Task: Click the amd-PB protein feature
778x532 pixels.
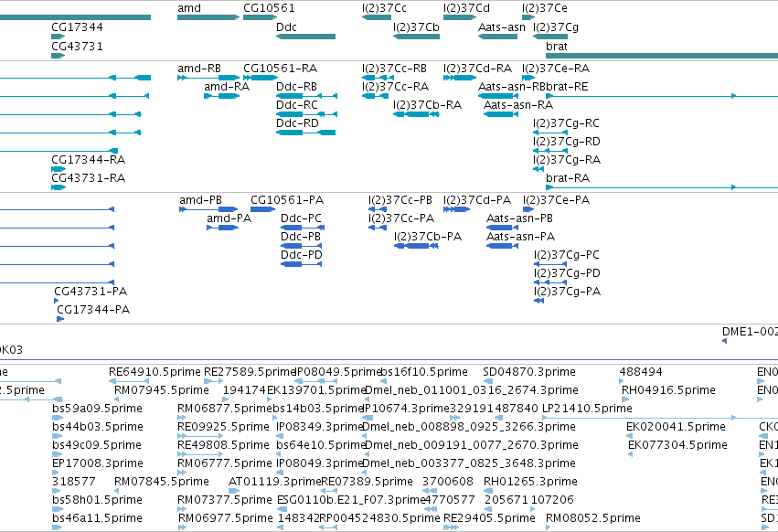Action: (208, 209)
